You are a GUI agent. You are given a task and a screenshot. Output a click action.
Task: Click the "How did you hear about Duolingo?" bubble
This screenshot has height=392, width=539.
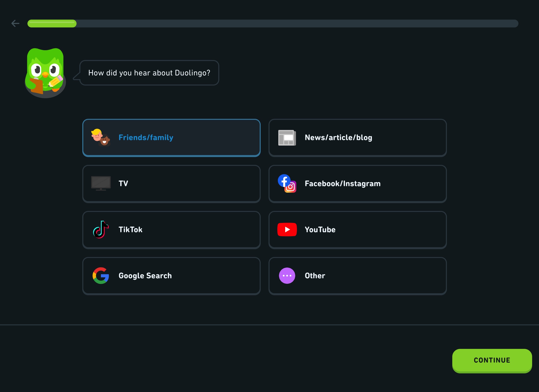tap(149, 73)
